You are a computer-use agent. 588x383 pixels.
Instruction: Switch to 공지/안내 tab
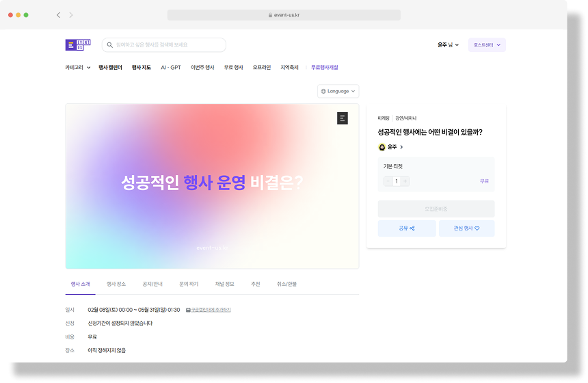(152, 285)
